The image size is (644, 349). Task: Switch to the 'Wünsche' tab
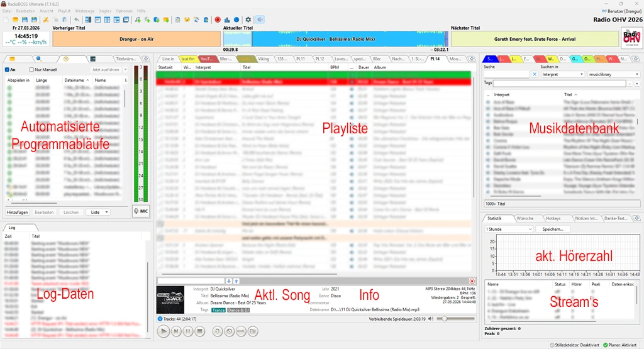[525, 218]
